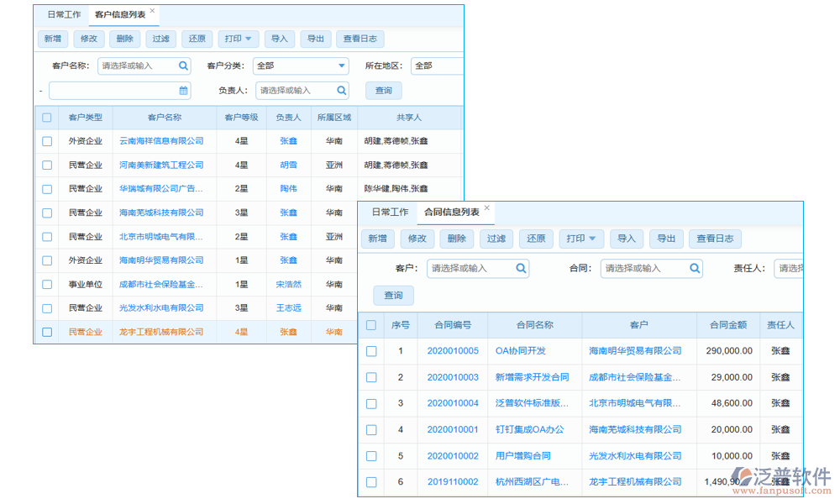Viewport: 840px width, 504px height.
Task: Click the search icon next to 客户 in contract window
Action: 522,268
